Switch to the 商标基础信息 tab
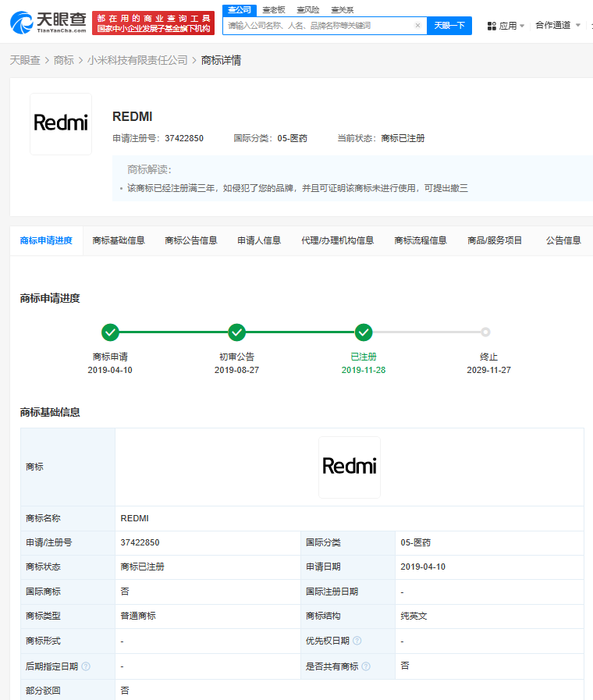Screen dimensions: 593x700 click(119, 240)
